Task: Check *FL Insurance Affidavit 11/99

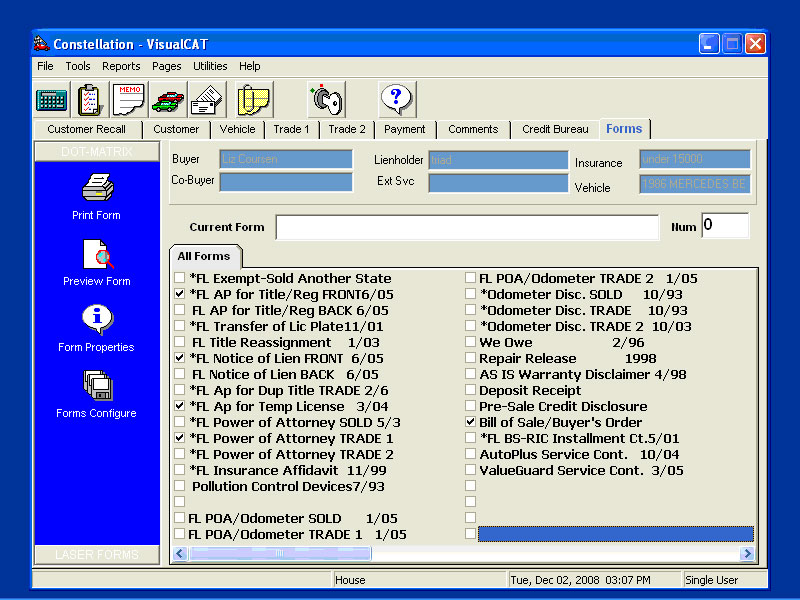Action: coord(180,469)
